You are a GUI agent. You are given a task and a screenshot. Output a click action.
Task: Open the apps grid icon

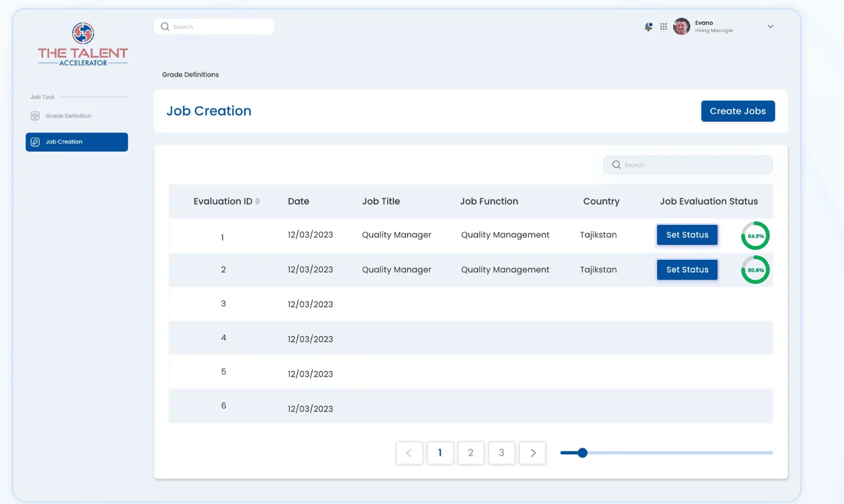tap(663, 27)
